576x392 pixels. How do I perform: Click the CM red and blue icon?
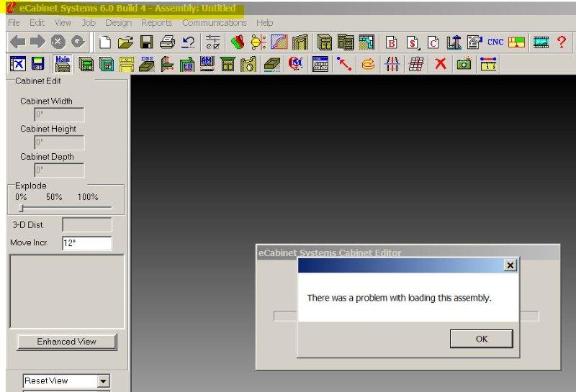[295, 63]
